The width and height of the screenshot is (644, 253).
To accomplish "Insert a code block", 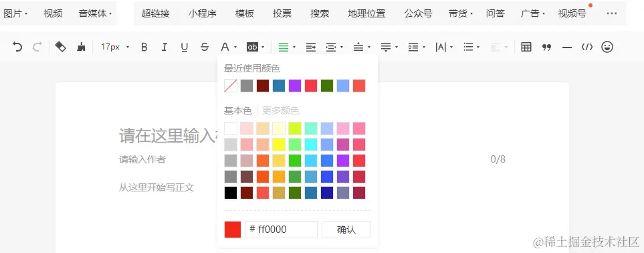I will [x=587, y=47].
